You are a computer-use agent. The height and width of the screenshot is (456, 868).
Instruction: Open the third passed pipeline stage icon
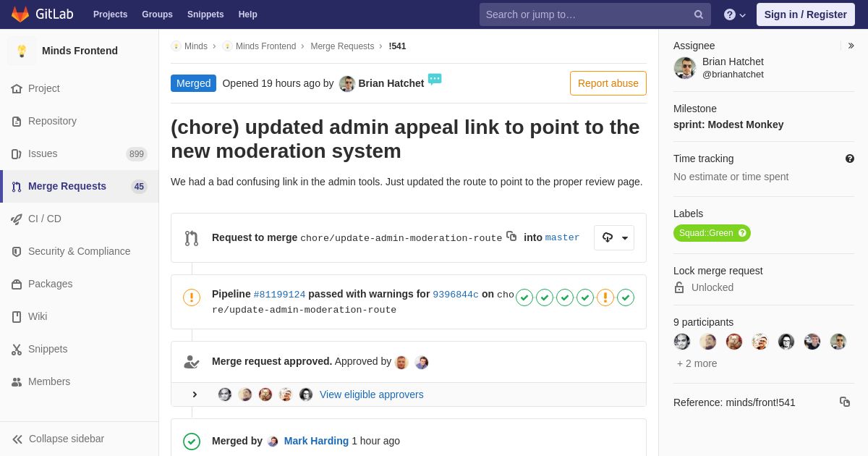click(565, 297)
